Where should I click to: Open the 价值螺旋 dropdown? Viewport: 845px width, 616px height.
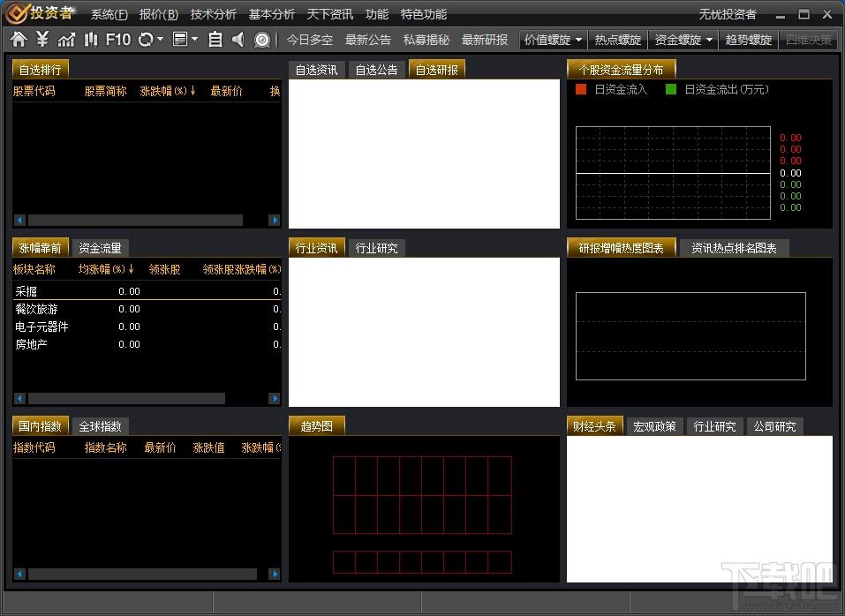pos(554,40)
